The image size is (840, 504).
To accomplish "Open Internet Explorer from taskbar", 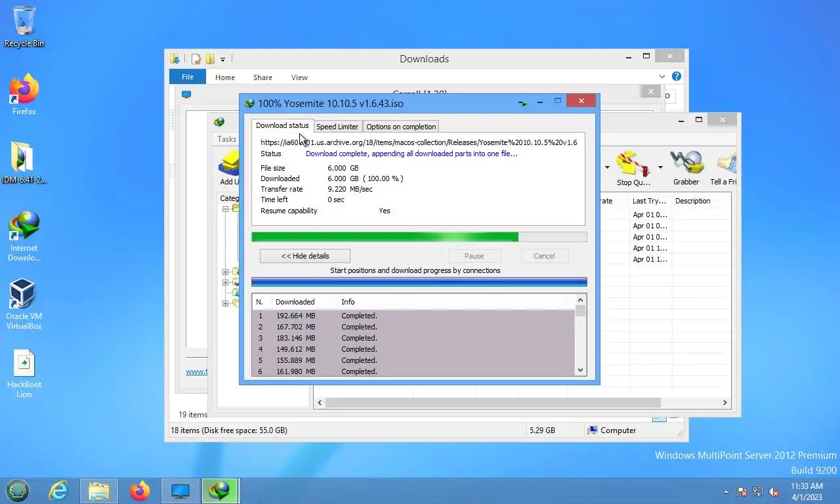I will [x=58, y=490].
